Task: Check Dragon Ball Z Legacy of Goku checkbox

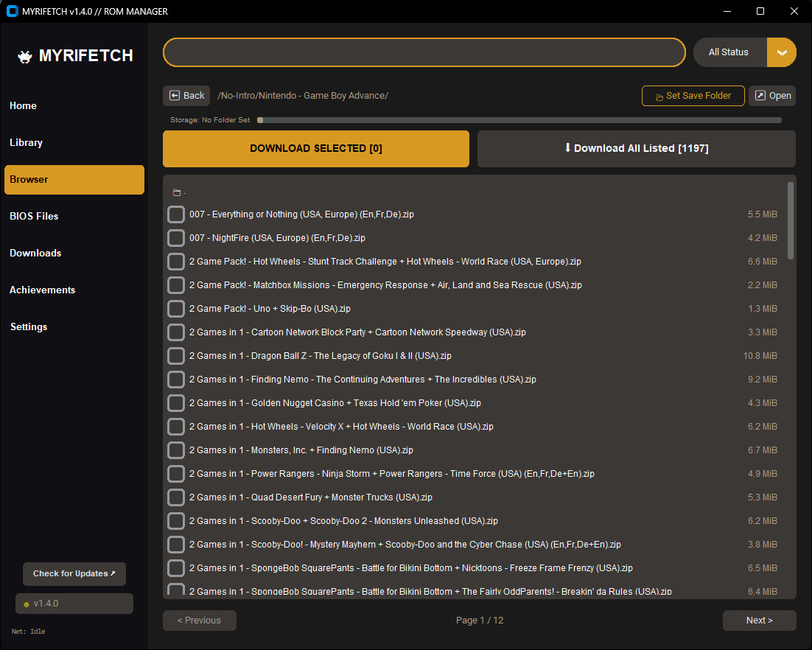Action: [176, 356]
